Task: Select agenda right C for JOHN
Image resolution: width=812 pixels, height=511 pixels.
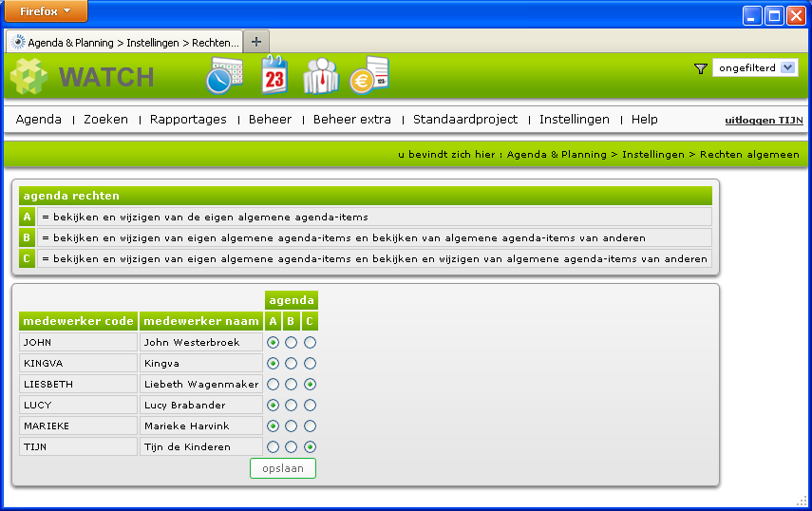Action: pos(310,342)
